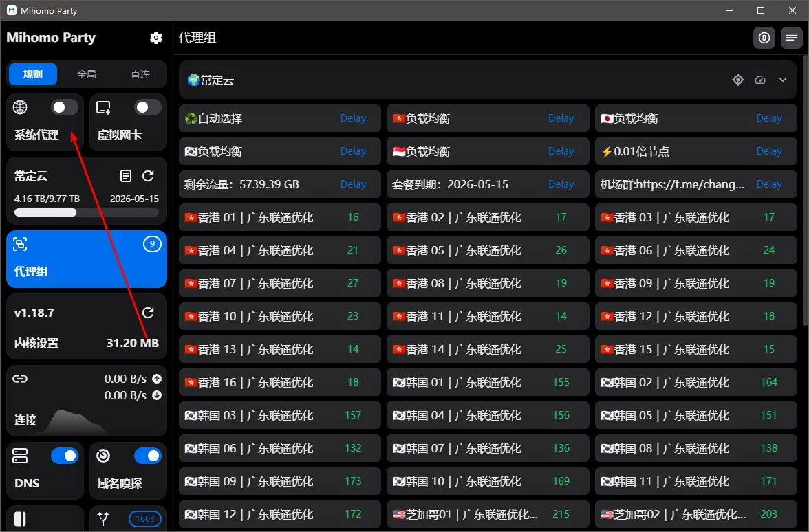Select node 韩国 12 | 广东联通优化
The image size is (809, 532).
(279, 514)
